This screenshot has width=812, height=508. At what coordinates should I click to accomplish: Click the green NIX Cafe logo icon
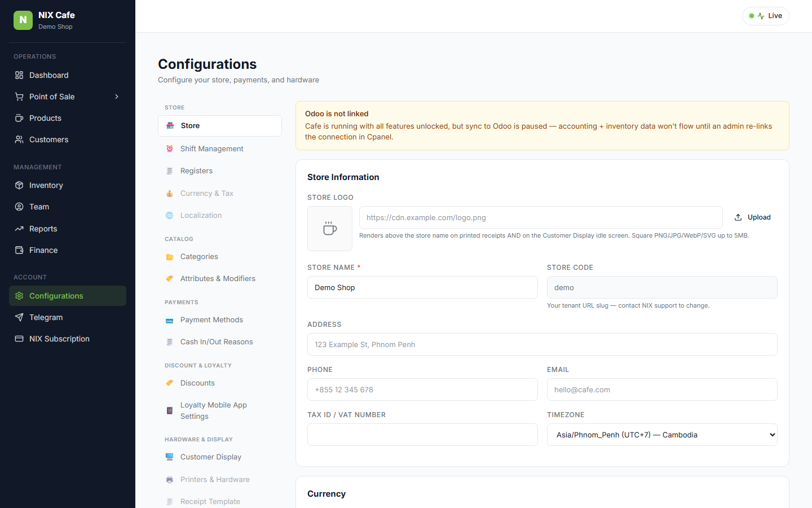coord(23,20)
